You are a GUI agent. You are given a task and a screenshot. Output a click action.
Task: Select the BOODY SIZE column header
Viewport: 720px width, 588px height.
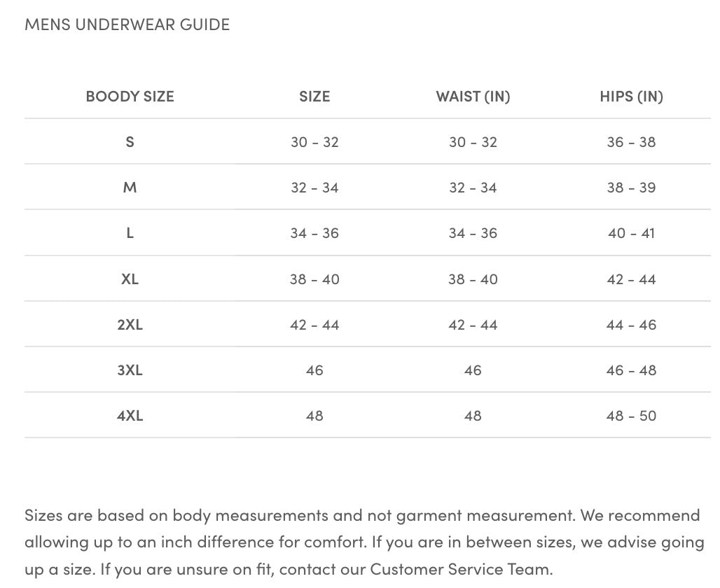point(130,97)
